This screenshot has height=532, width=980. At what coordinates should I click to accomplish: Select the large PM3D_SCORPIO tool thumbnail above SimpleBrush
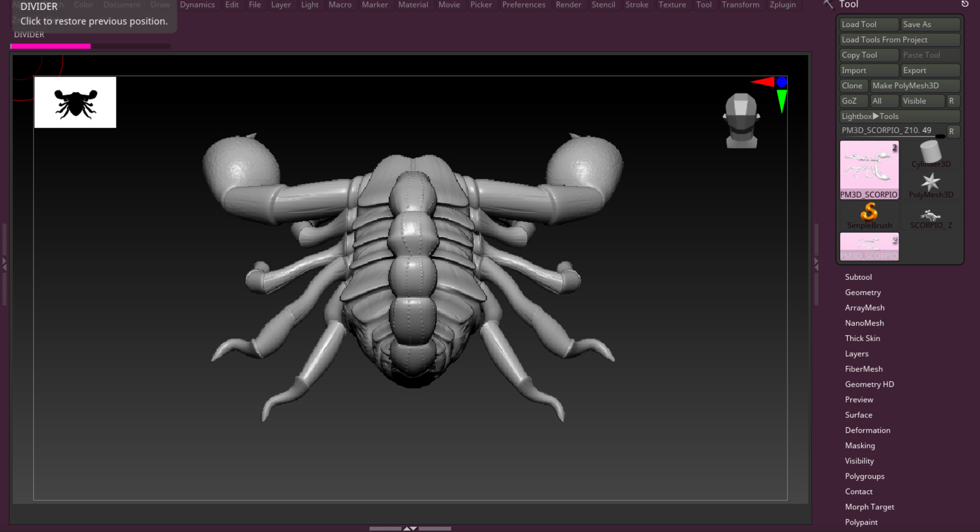(869, 170)
